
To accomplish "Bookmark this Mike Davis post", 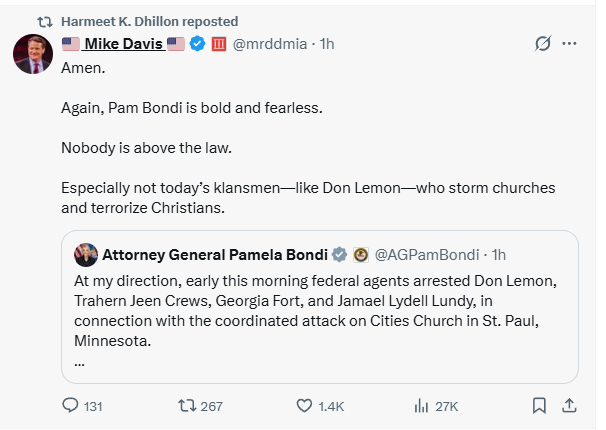I will [x=539, y=406].
